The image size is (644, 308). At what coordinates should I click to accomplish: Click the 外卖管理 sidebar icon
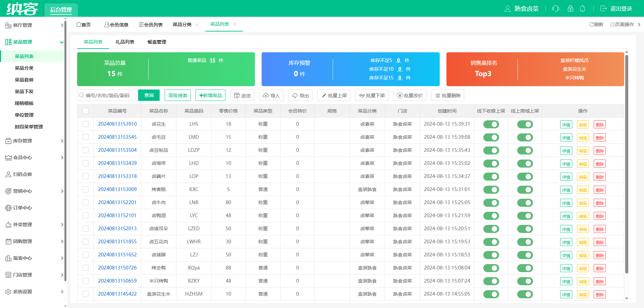8,225
